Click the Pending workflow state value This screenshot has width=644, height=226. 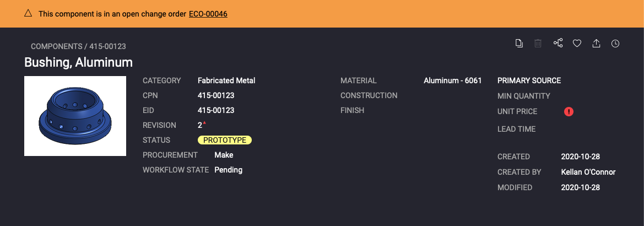pos(228,170)
